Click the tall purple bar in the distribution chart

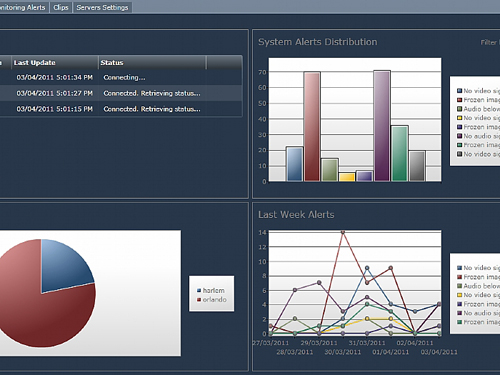(382, 126)
